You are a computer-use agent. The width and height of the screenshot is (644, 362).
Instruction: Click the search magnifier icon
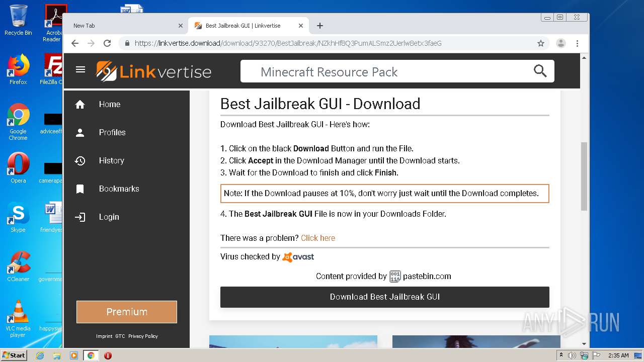(540, 71)
